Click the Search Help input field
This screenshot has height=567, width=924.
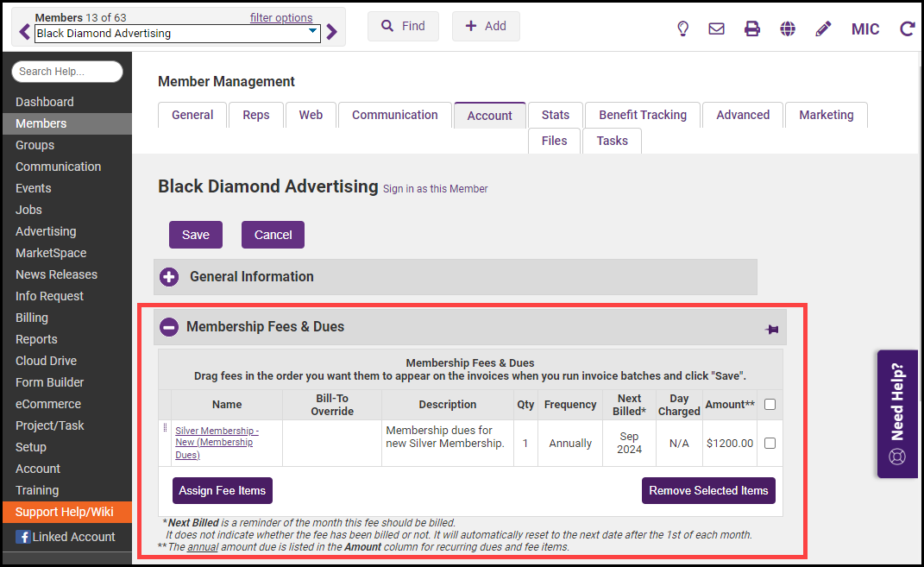pos(67,72)
